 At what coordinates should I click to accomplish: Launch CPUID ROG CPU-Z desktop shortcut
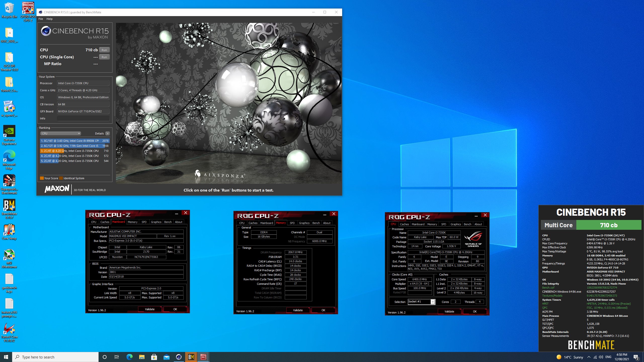[x=28, y=12]
